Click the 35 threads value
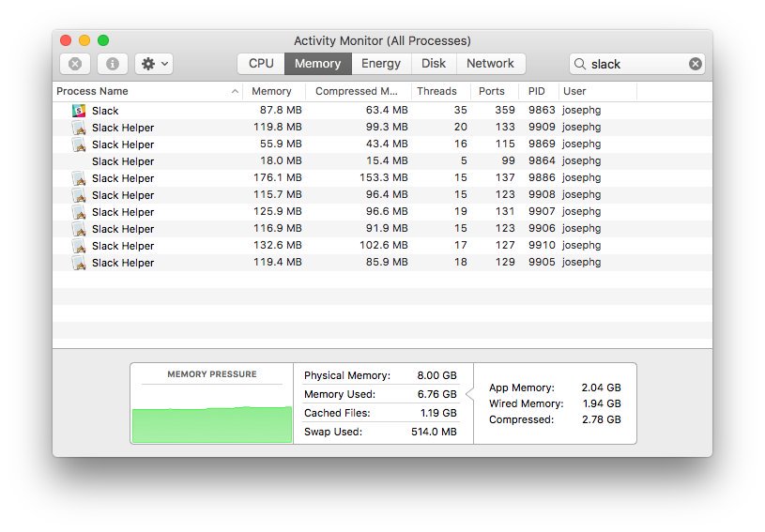 click(x=461, y=110)
